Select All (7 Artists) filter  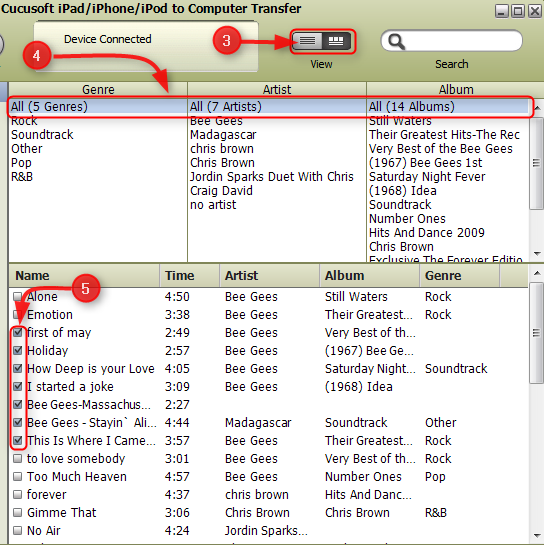(277, 106)
